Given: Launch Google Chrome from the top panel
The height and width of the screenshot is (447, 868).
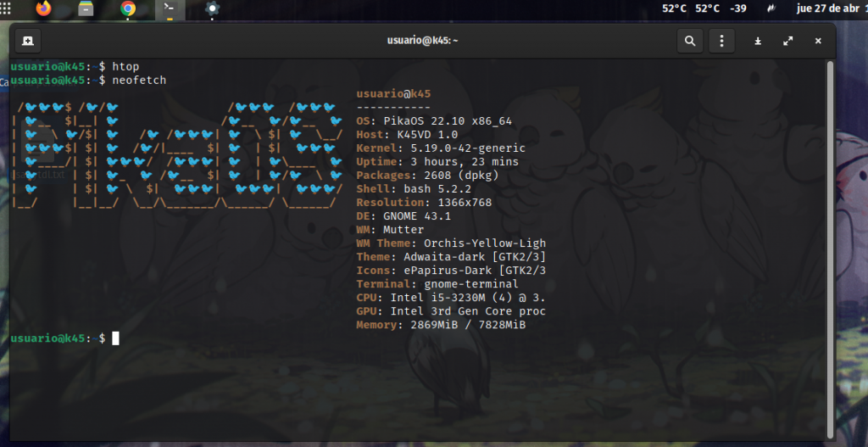Looking at the screenshot, I should coord(128,9).
